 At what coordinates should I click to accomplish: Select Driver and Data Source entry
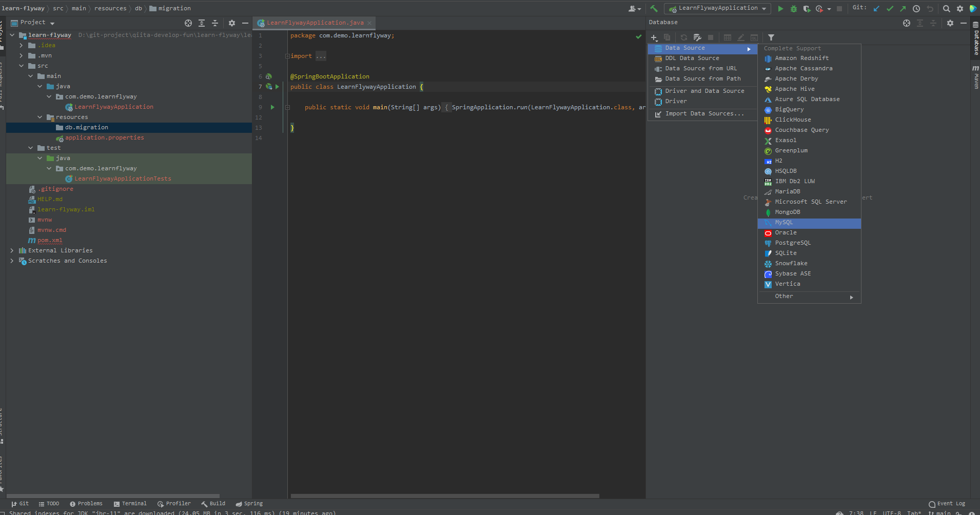[x=702, y=91]
